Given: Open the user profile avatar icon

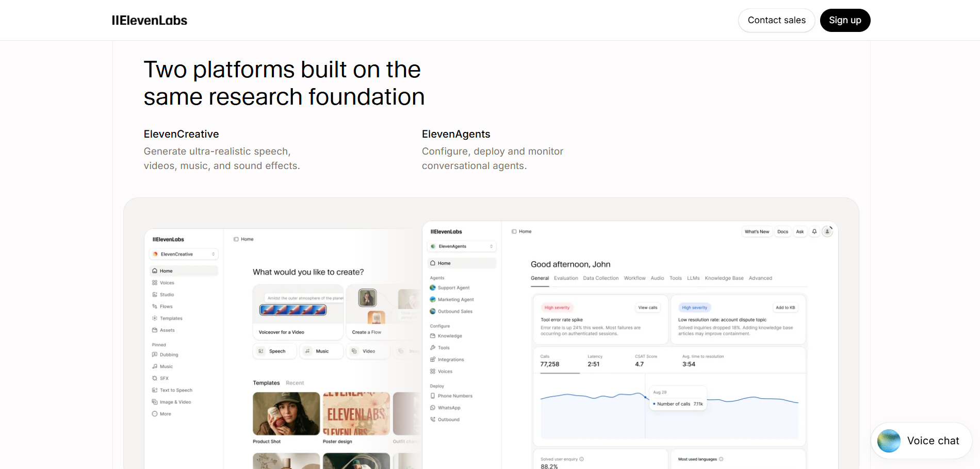Looking at the screenshot, I should coord(827,231).
